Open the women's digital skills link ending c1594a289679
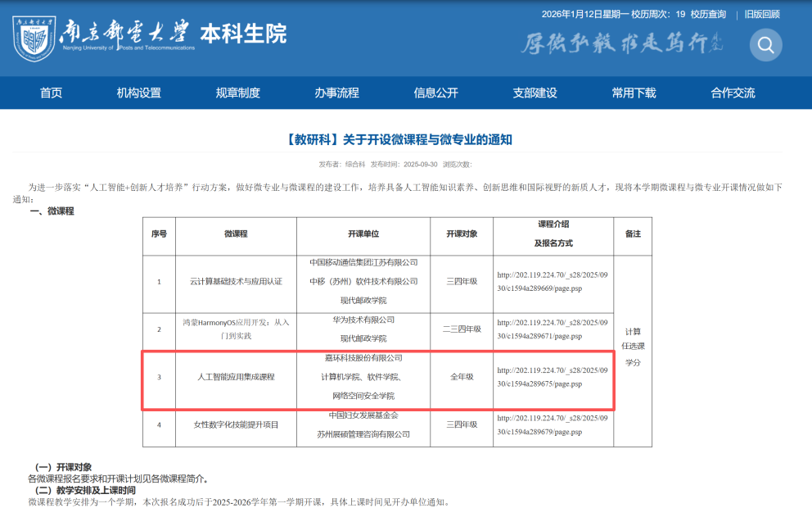812x508 pixels. coord(553,424)
